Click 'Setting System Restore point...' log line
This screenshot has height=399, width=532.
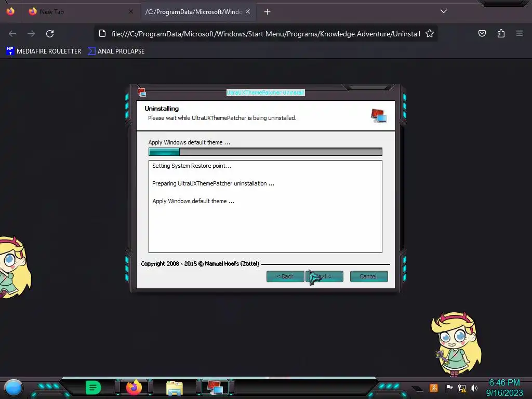coord(191,166)
